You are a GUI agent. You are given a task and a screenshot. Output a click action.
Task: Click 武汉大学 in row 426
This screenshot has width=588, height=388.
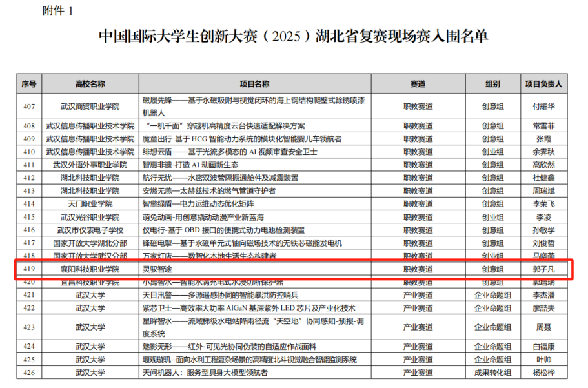point(90,373)
